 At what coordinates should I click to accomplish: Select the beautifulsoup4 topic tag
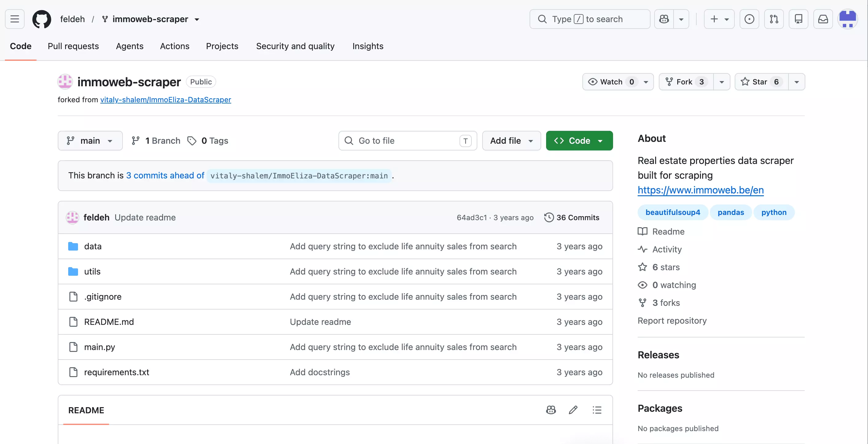[673, 212]
